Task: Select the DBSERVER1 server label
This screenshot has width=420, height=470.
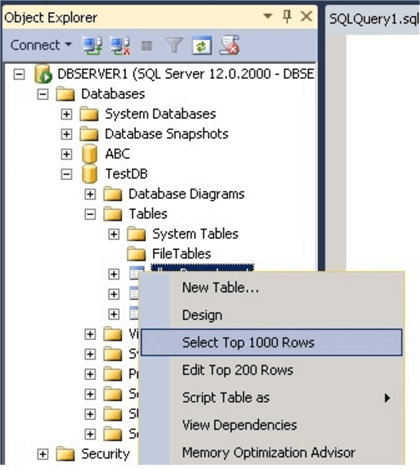Action: [x=186, y=74]
